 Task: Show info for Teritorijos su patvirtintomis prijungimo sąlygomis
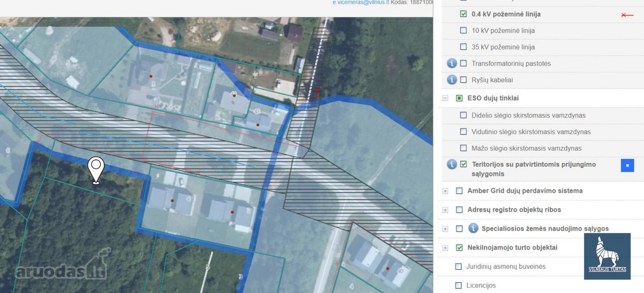(452, 164)
